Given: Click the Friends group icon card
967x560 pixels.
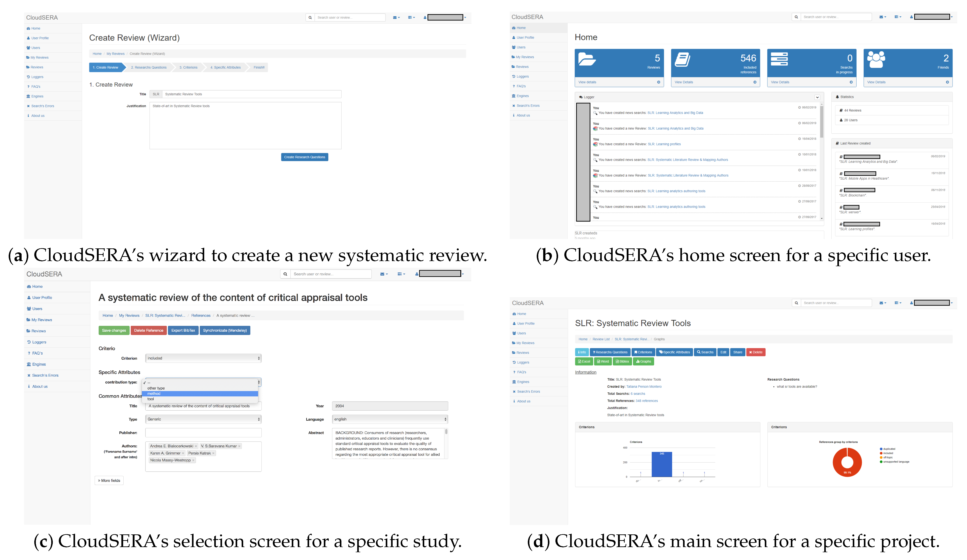Looking at the screenshot, I should coord(876,59).
